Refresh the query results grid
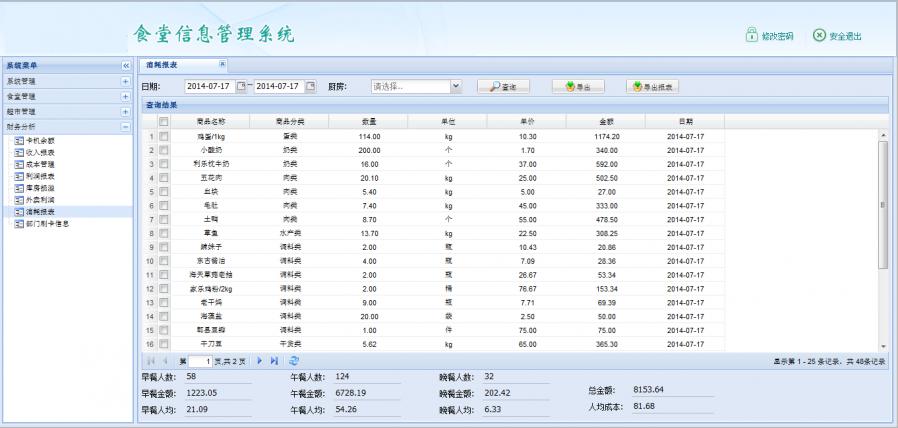This screenshot has width=898, height=428. coord(293,359)
